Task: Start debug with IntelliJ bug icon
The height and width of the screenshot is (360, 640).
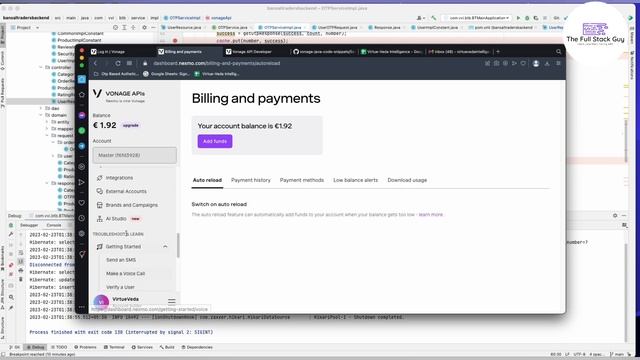Action: (x=527, y=18)
